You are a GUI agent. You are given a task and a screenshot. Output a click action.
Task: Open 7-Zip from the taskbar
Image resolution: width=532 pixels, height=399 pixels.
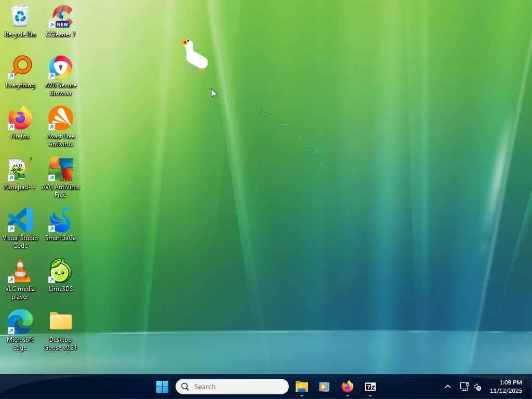coord(370,387)
